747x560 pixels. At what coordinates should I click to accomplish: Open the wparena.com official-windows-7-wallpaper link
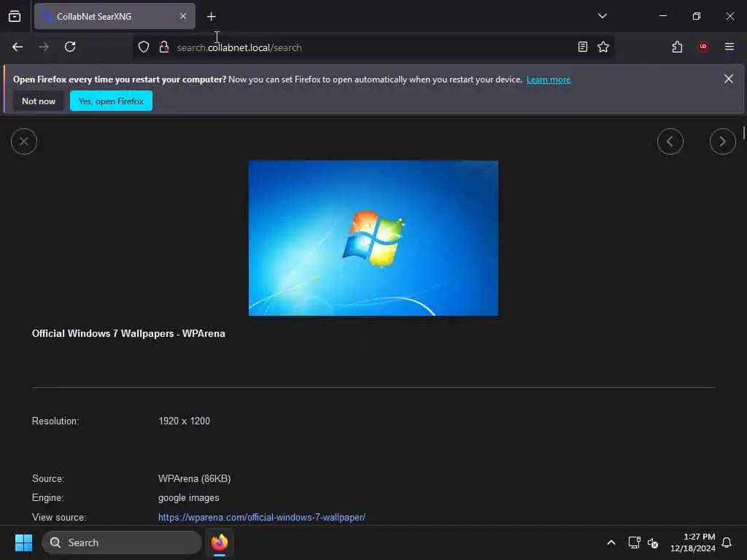click(262, 517)
